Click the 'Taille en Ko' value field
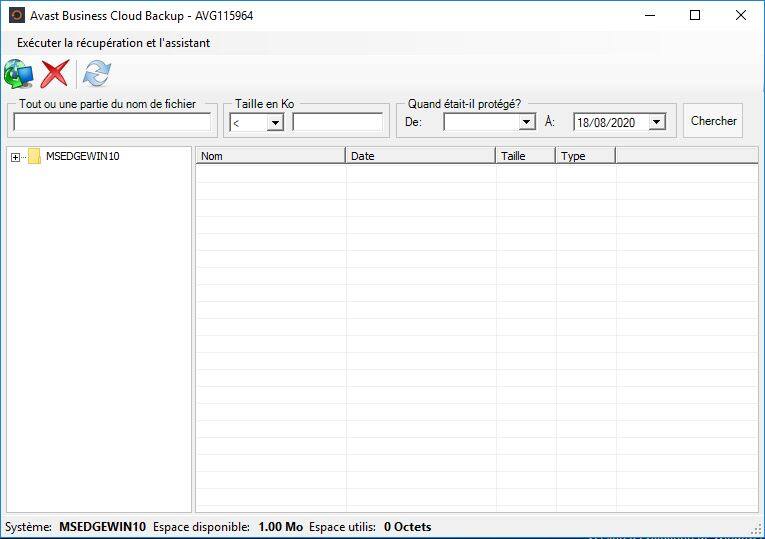The width and height of the screenshot is (765, 539). [x=337, y=122]
